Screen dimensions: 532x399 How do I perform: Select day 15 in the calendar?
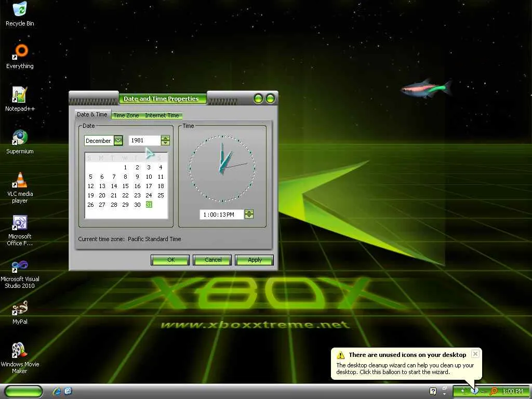point(125,187)
